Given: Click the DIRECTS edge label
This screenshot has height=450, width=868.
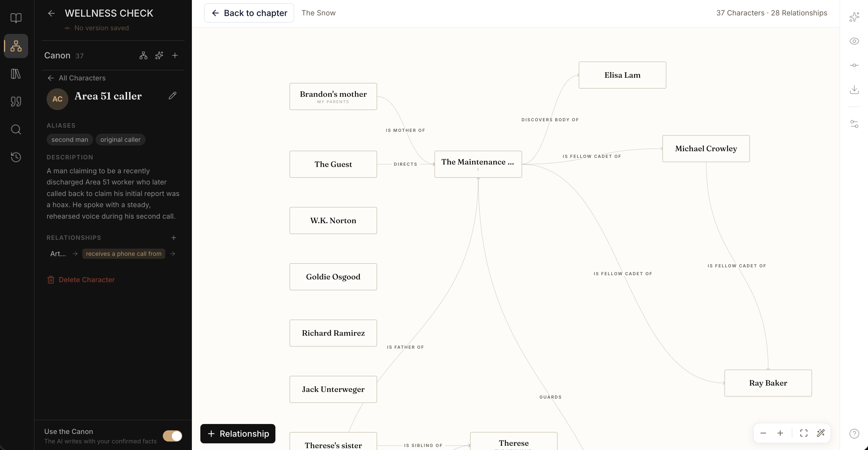Looking at the screenshot, I should tap(405, 164).
